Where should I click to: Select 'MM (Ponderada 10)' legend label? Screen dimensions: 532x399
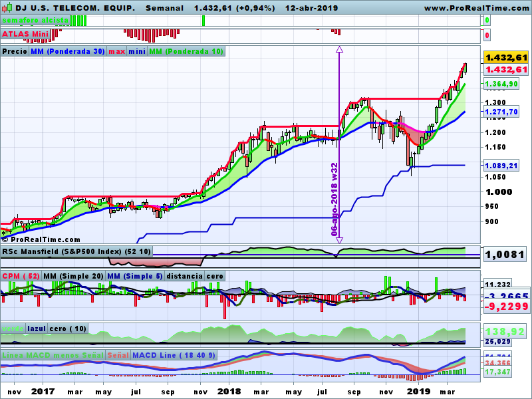[x=186, y=52]
